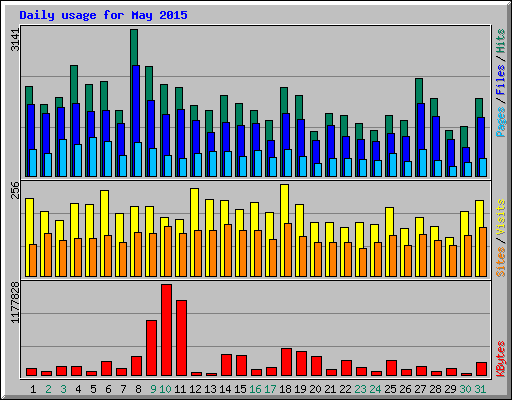Click the green day 9 label
Screen dimensions: 512x400
click(153, 389)
